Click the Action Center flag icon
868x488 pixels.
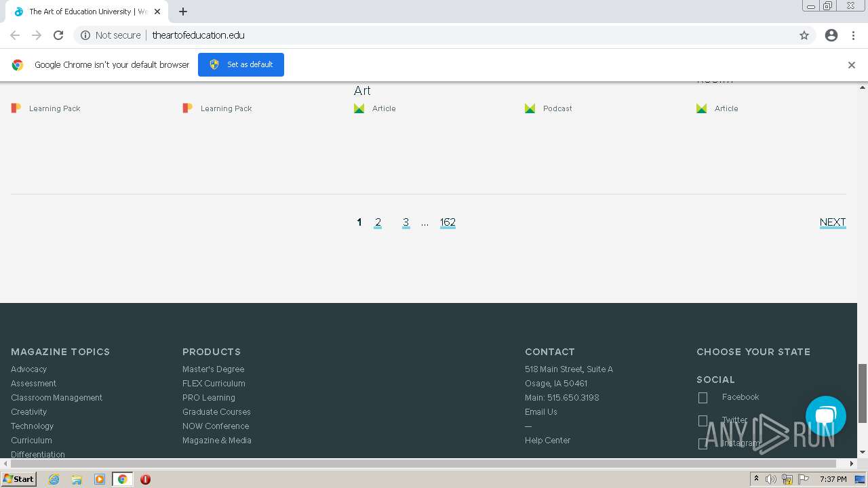pos(804,479)
